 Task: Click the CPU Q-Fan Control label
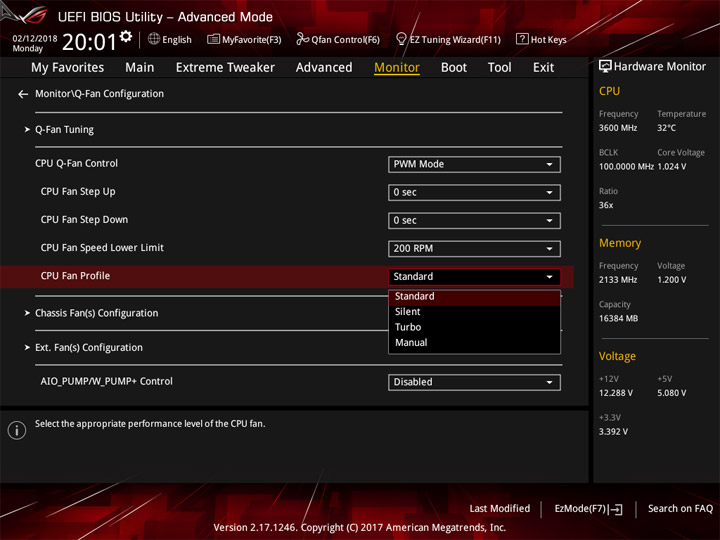76,163
